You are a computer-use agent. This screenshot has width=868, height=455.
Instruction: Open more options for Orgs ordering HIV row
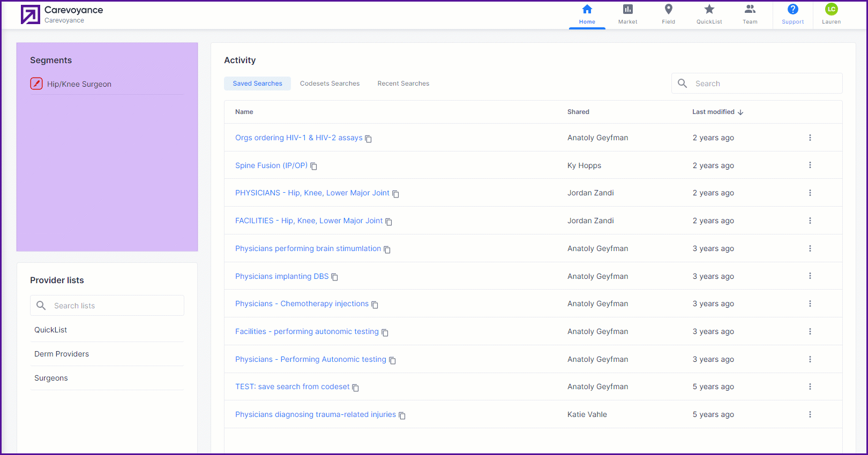tap(810, 138)
